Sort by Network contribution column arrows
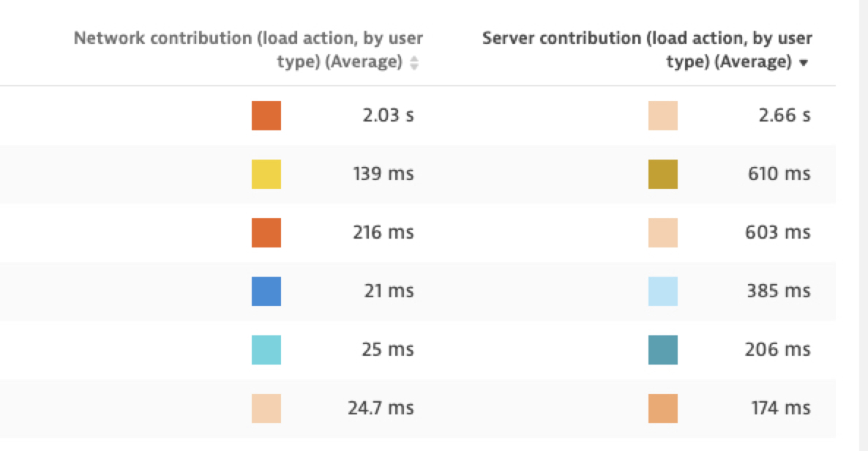 click(414, 64)
